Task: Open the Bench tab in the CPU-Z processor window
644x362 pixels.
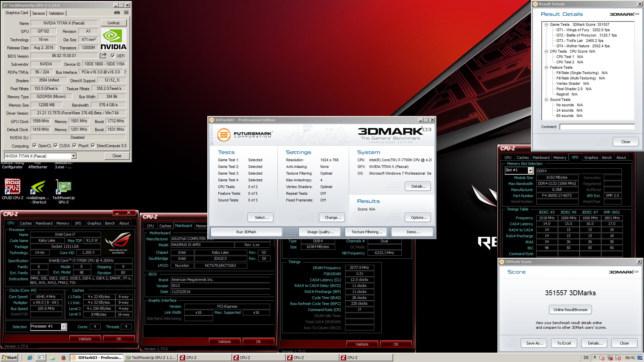Action: pos(110,223)
